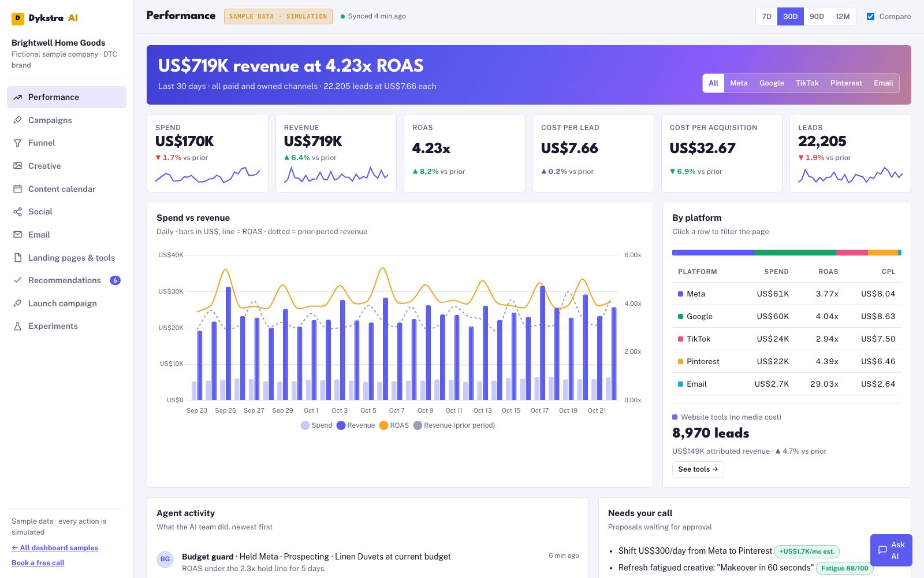Image resolution: width=924 pixels, height=578 pixels.
Task: Click Google green segment of spend bar
Action: pos(795,253)
